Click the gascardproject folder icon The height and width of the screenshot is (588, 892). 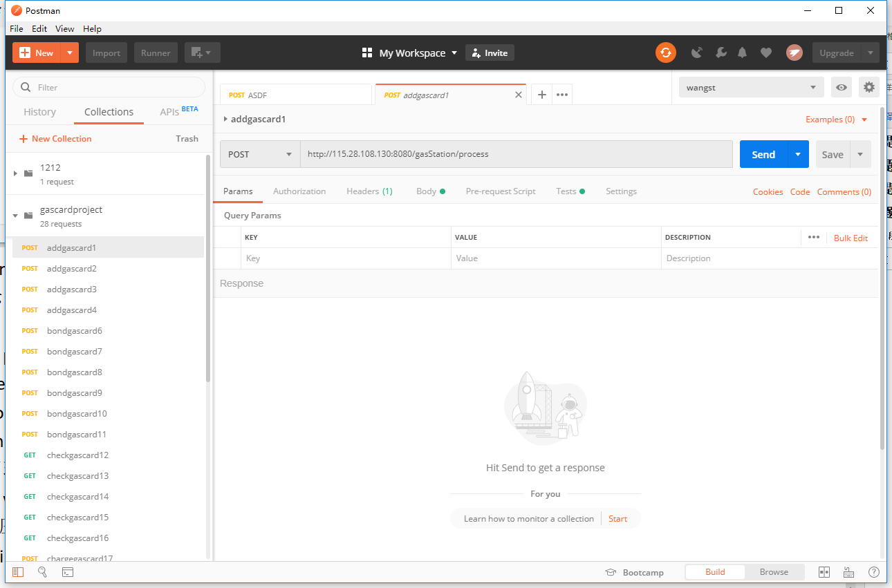tap(28, 216)
